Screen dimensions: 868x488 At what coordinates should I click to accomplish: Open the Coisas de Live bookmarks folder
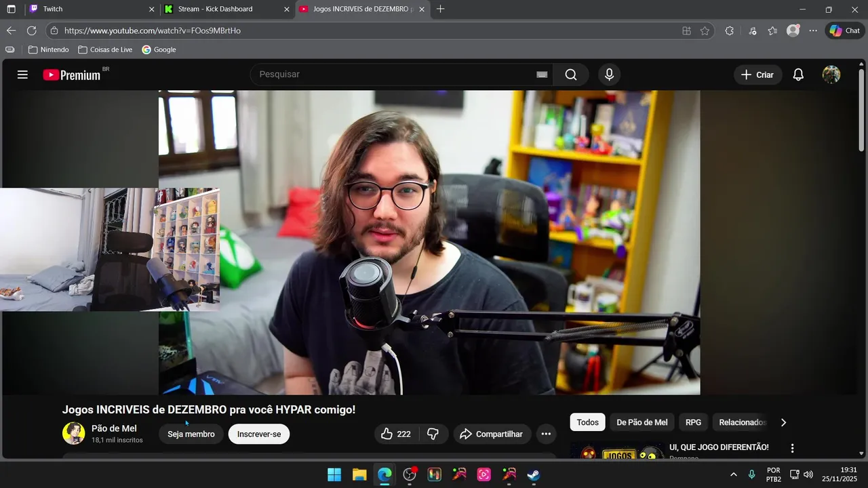[x=105, y=49]
